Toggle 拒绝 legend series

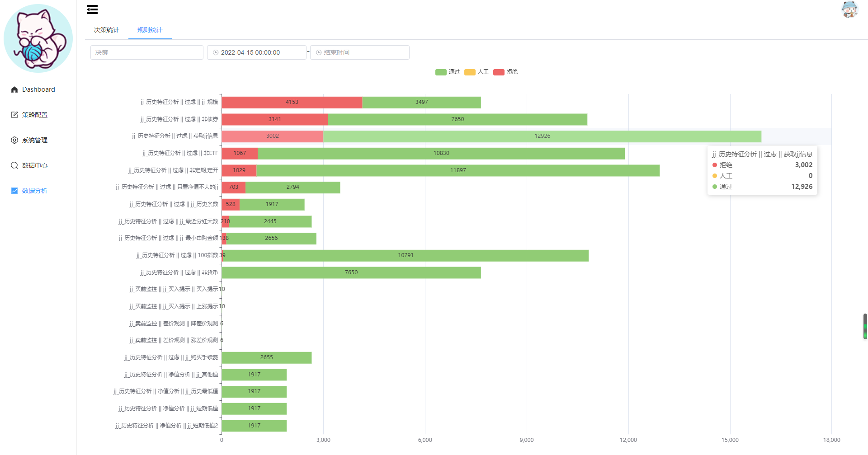pyautogui.click(x=505, y=72)
